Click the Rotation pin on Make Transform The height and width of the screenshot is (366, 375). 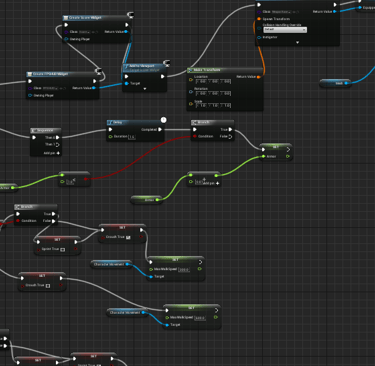[x=191, y=92]
